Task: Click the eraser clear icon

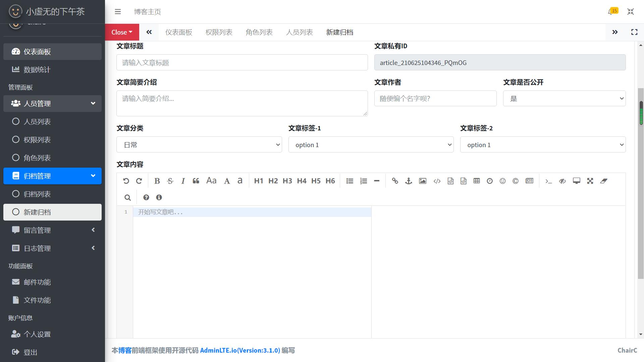Action: 604,181
